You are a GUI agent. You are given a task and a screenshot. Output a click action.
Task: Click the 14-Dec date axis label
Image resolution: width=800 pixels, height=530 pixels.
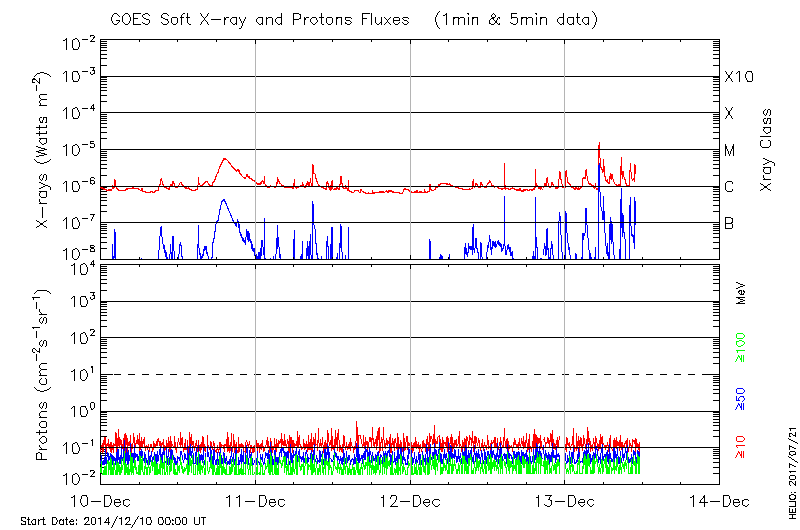(x=719, y=501)
